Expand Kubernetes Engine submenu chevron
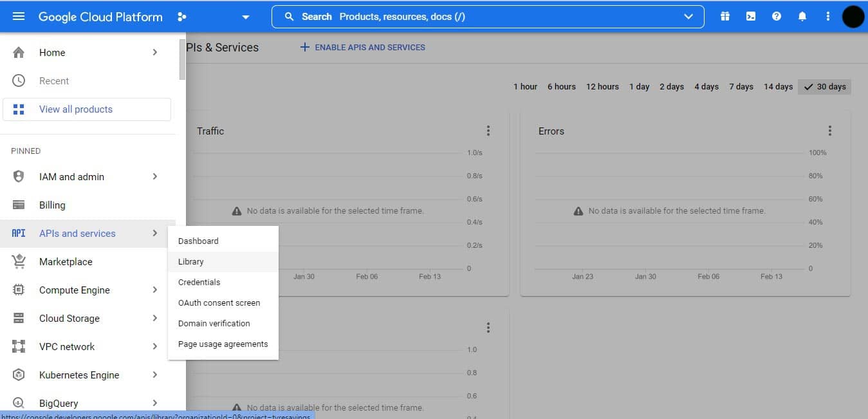Image resolution: width=868 pixels, height=419 pixels. (x=155, y=375)
